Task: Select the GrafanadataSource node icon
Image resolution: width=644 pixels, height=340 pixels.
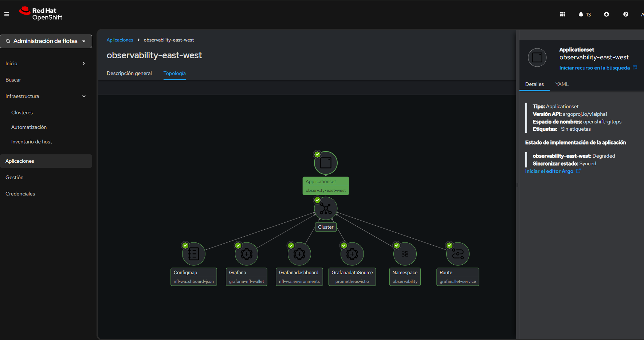Action: pyautogui.click(x=352, y=254)
